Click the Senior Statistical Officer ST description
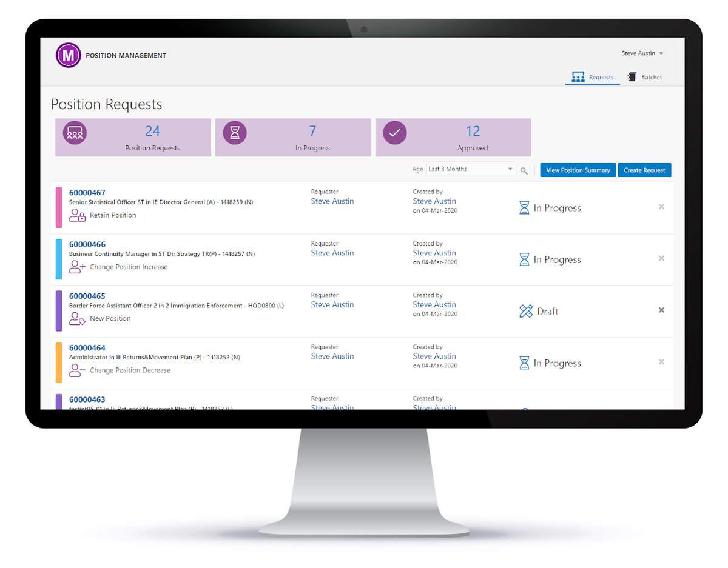728x568 pixels. click(161, 202)
